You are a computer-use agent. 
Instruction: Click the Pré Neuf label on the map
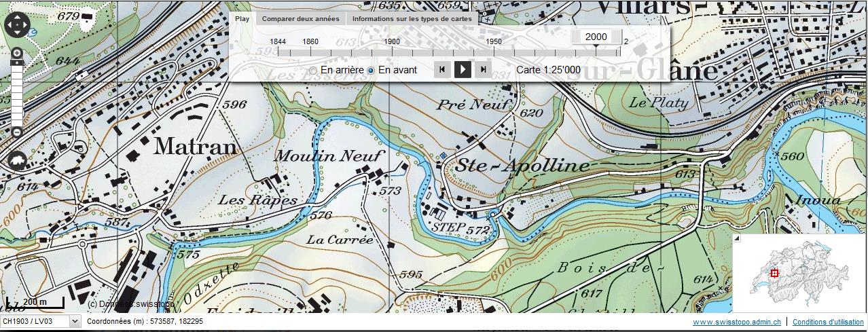[x=473, y=105]
